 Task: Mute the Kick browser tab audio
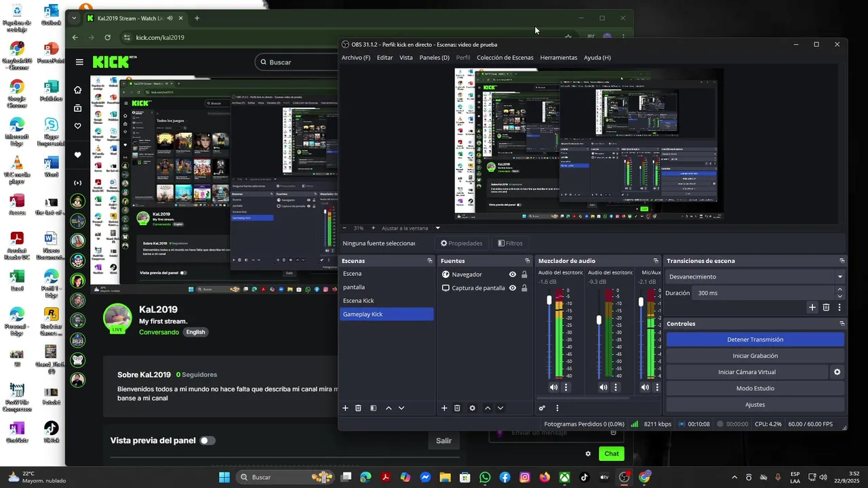170,18
